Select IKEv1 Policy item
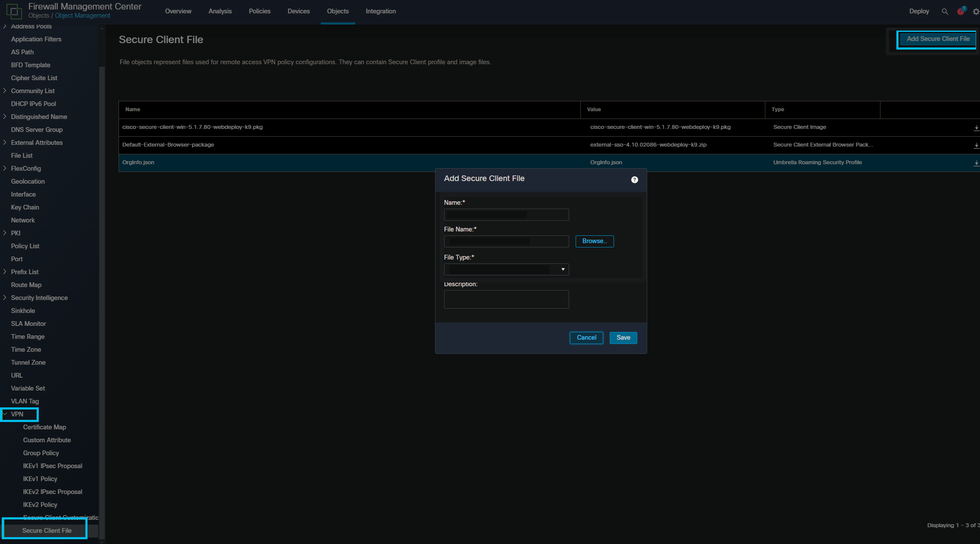Viewport: 980px width, 544px height. (40, 478)
